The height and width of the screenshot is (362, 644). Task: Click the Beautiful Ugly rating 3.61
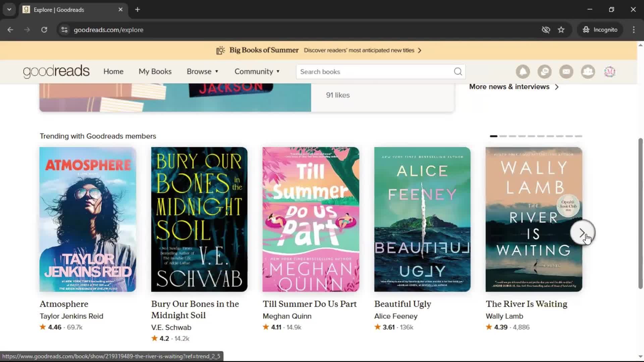[x=388, y=327]
